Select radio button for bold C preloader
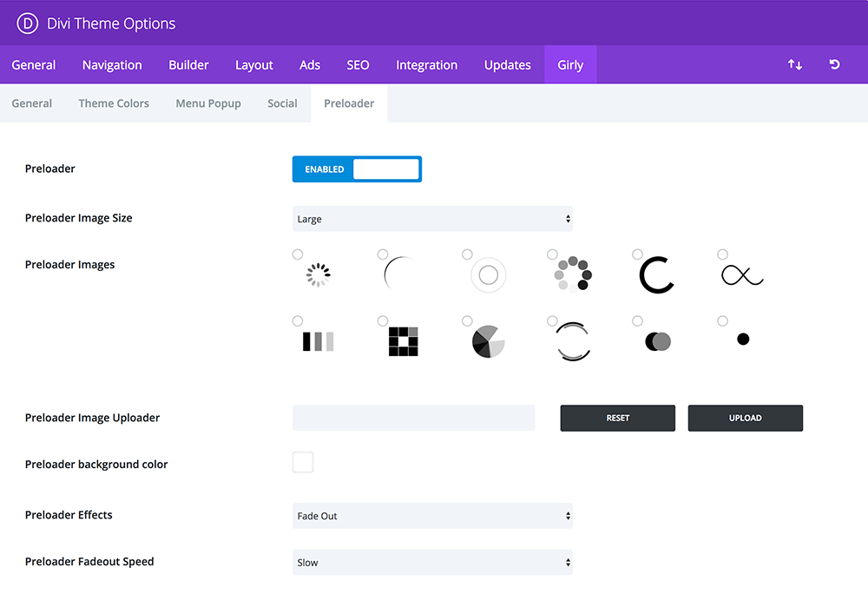868x601 pixels. tap(637, 254)
